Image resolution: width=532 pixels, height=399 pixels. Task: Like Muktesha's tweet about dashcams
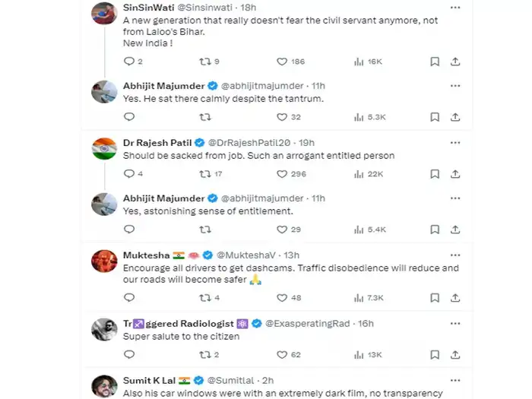pyautogui.click(x=281, y=298)
